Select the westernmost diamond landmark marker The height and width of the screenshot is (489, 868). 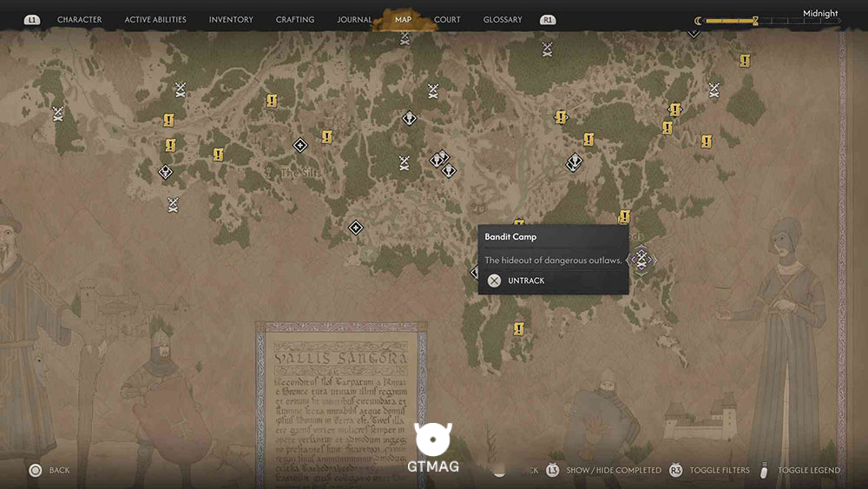coord(165,172)
